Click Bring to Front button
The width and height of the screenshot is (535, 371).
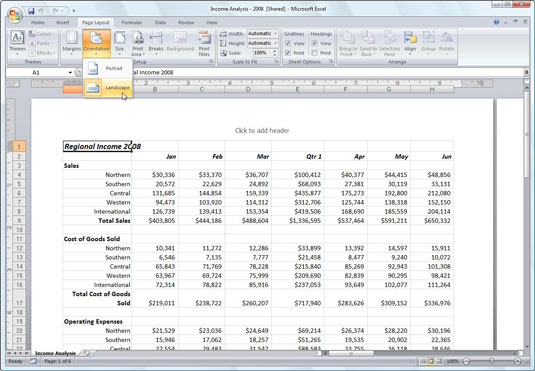click(348, 43)
